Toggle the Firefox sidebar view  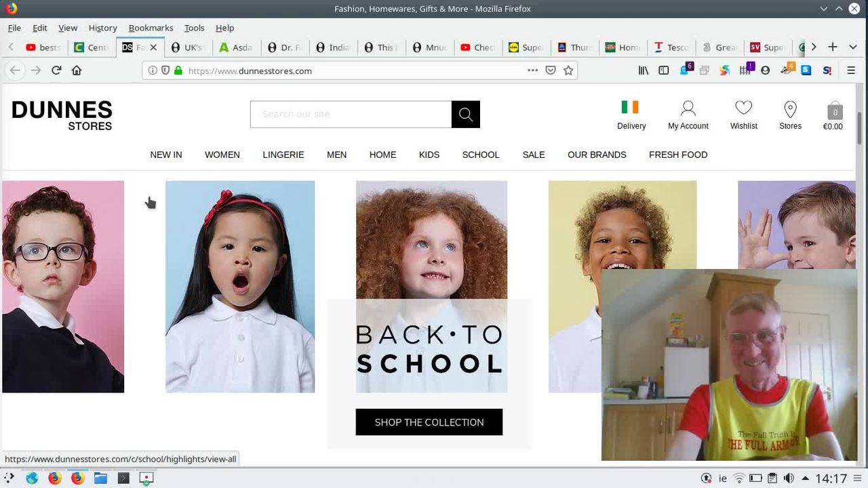coord(664,70)
